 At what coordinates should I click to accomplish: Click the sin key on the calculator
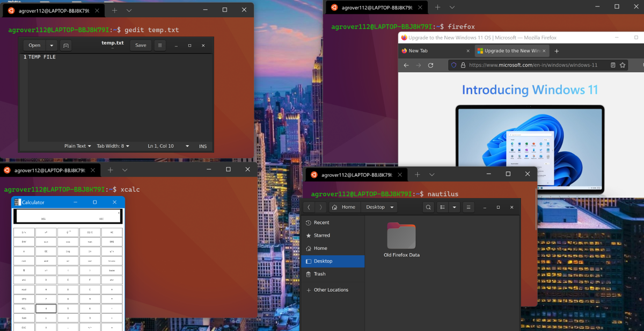[46, 242]
